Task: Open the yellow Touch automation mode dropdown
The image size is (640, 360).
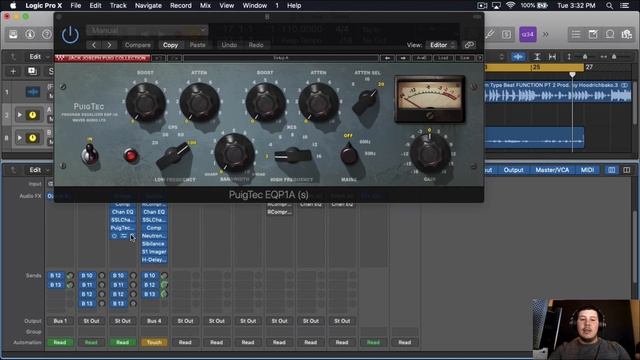Action: (154, 342)
